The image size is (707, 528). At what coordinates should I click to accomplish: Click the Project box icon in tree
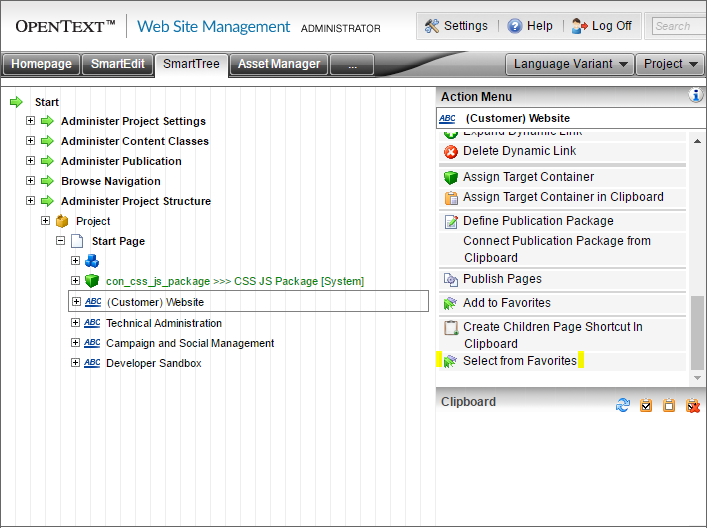coord(62,221)
